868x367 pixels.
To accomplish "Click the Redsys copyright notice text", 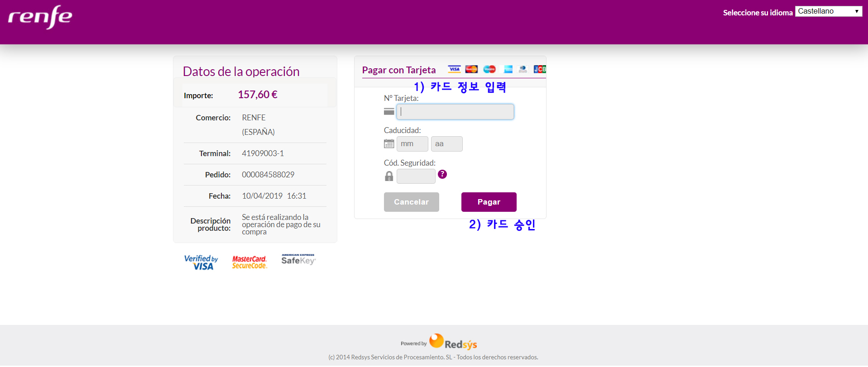I will (433, 357).
